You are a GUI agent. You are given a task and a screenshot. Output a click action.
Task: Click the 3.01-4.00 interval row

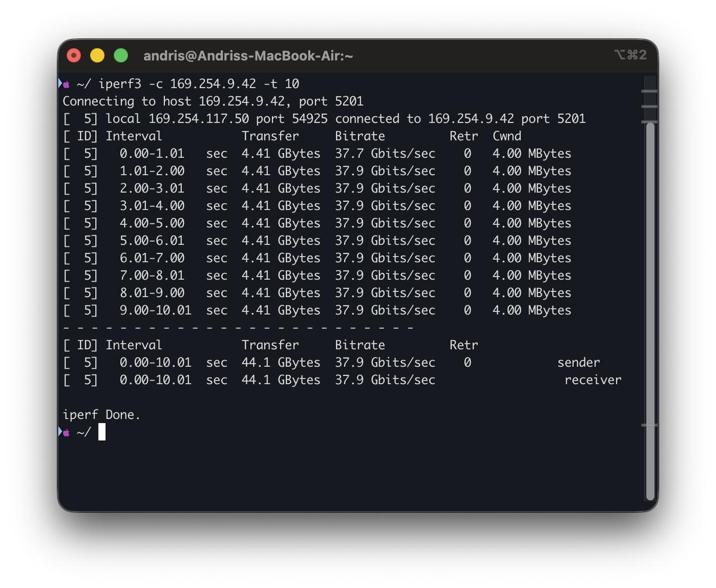(x=317, y=205)
